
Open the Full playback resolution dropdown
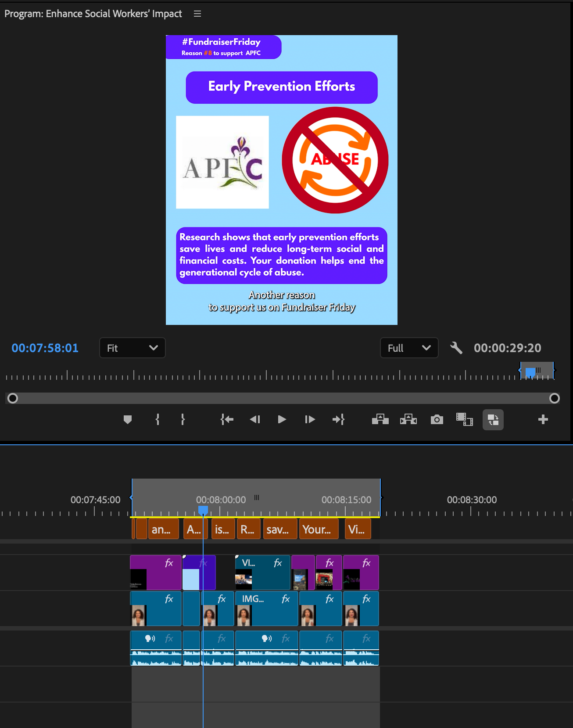click(x=409, y=348)
